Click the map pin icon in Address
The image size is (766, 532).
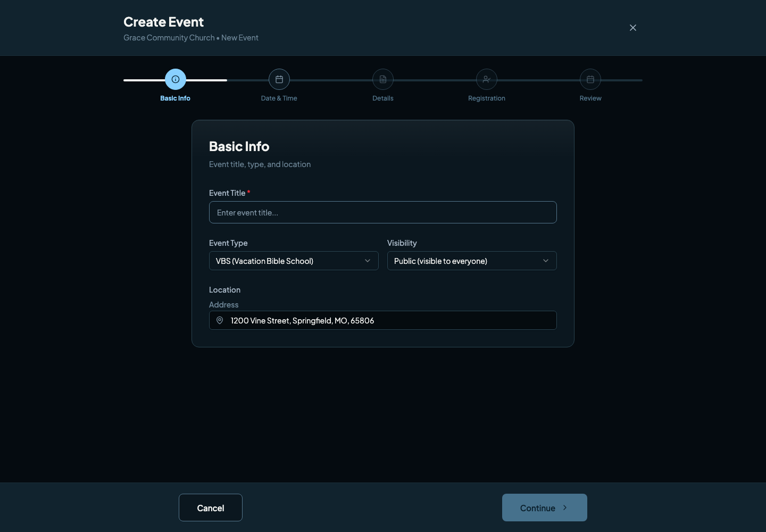tap(220, 320)
